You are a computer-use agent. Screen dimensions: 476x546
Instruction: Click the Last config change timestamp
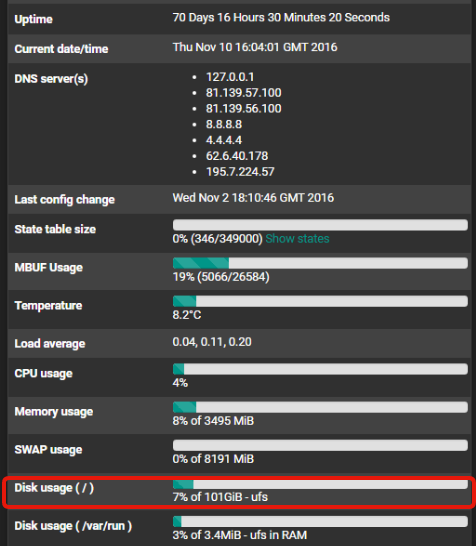coord(253,198)
